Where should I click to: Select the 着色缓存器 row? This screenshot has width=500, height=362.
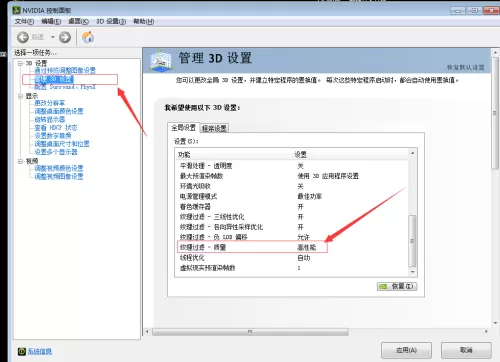pyautogui.click(x=292, y=207)
